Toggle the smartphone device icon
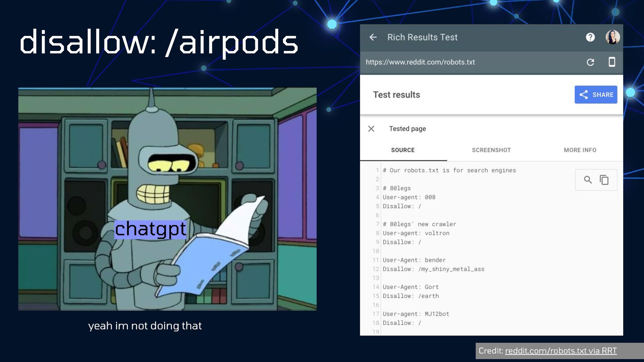 pyautogui.click(x=612, y=62)
